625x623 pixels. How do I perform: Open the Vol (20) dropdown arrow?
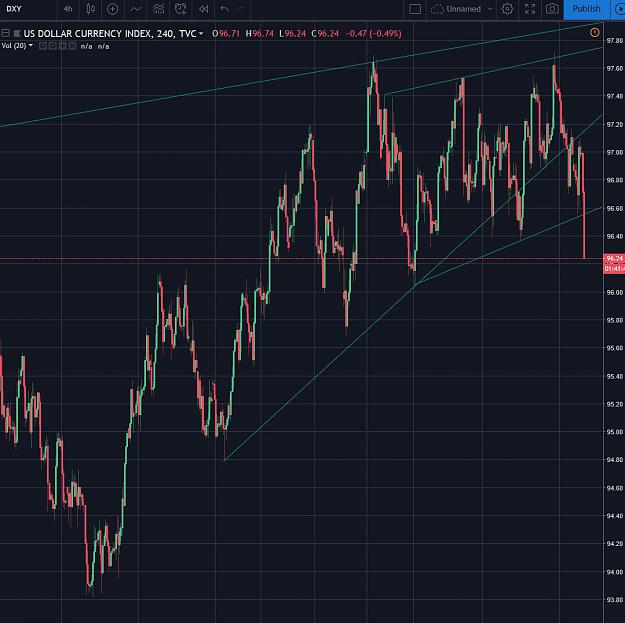31,45
